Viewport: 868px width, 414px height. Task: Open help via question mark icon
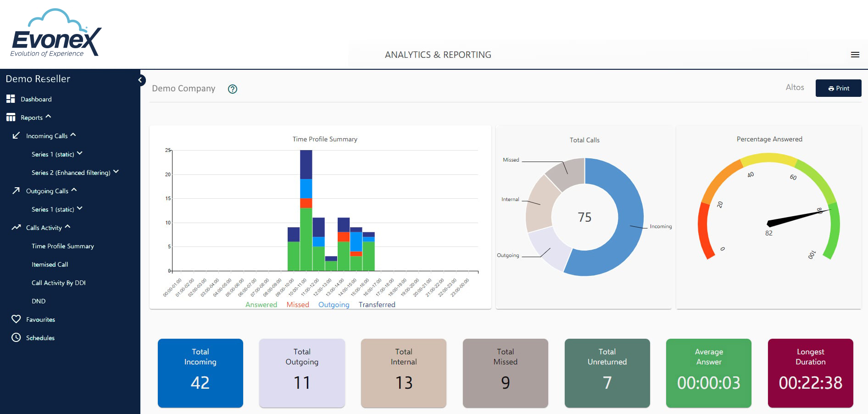pos(233,89)
